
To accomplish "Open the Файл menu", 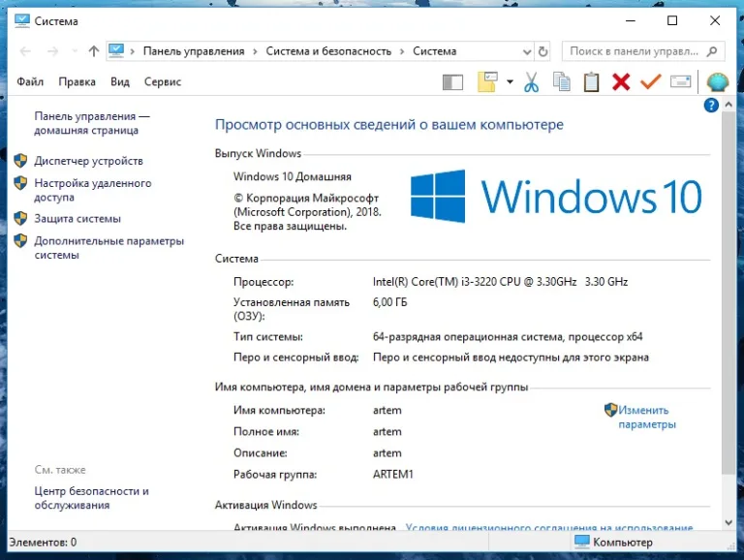I will [30, 81].
